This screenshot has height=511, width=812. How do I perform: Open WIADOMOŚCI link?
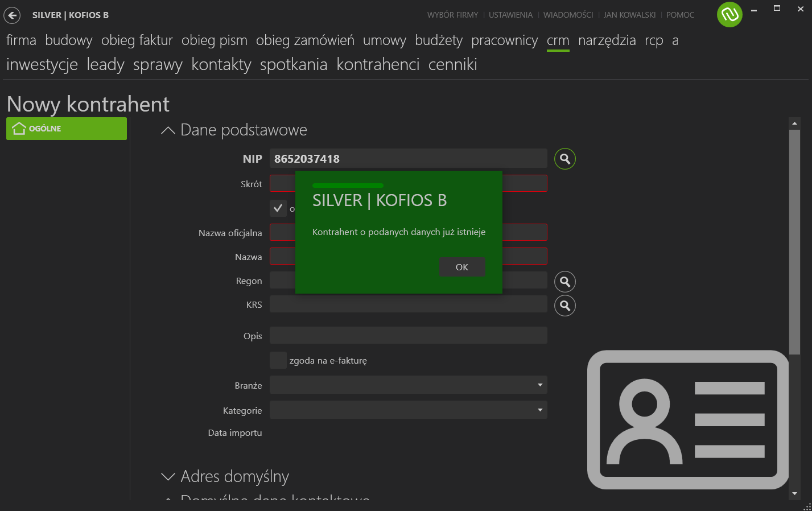click(568, 15)
